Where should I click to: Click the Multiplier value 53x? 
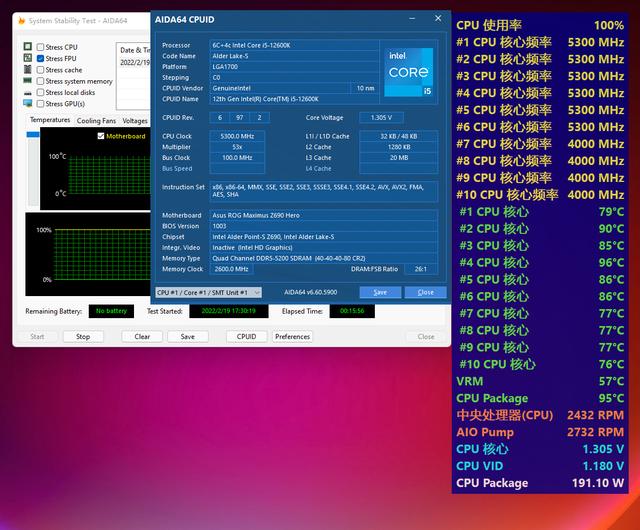237,147
